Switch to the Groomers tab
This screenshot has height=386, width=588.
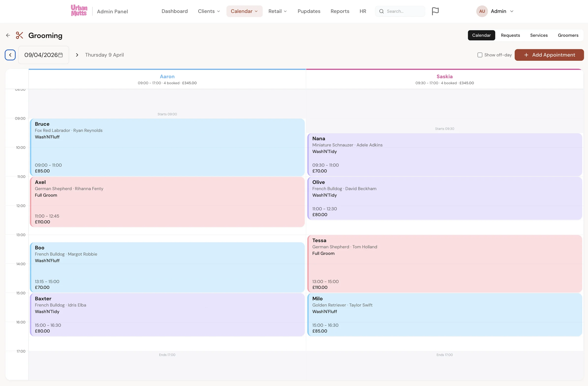coord(568,35)
